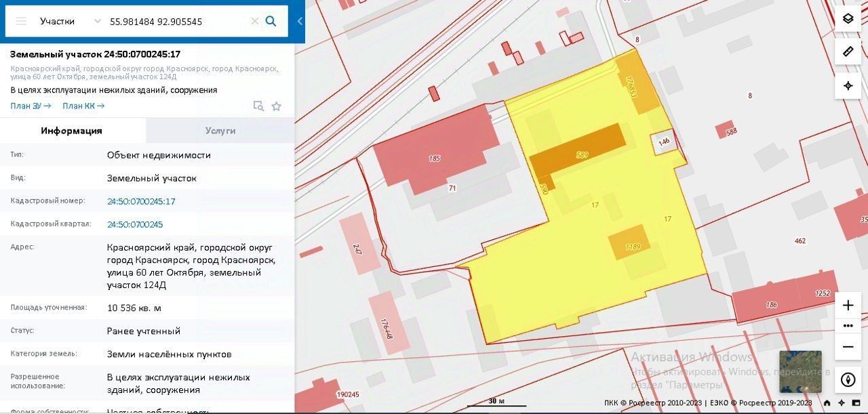Open the three-dots zoom options button
The image size is (868, 414).
pos(848,326)
